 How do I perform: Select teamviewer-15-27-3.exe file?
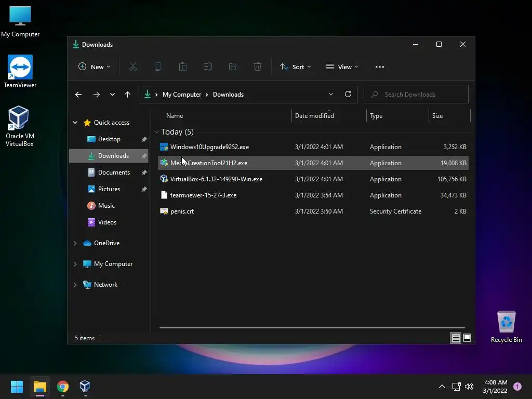[313, 195]
